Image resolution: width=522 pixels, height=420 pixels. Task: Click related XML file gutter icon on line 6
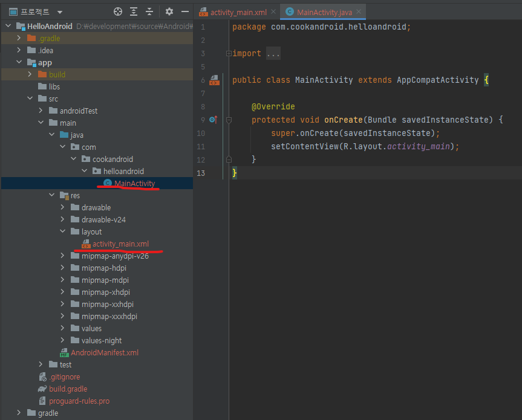[x=214, y=80]
